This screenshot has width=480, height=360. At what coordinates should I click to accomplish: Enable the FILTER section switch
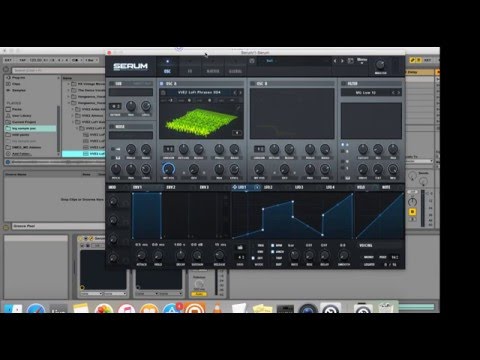pyautogui.click(x=344, y=84)
